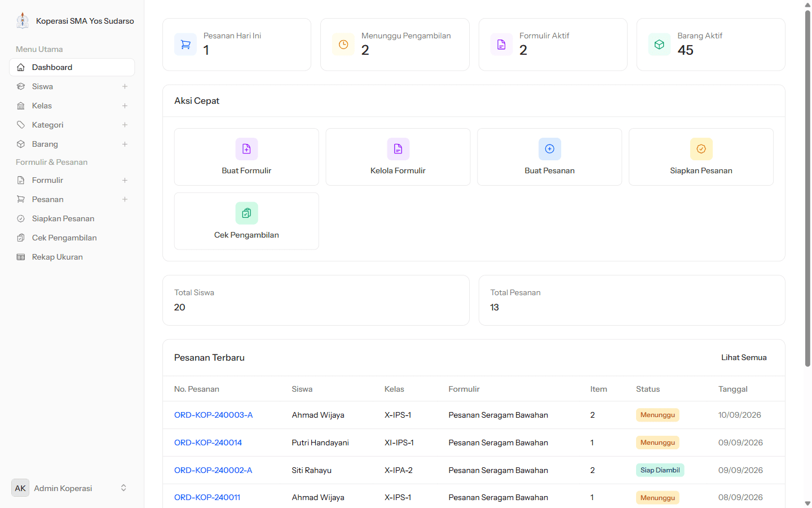Image resolution: width=812 pixels, height=508 pixels.
Task: Click the Cek Pengambilan clipboard icon in sidebar
Action: 21,238
